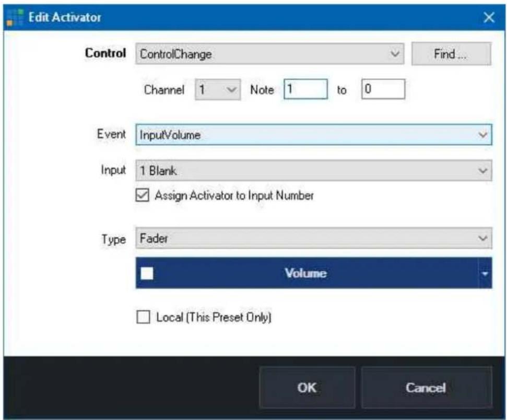Enable Local (This Preset Only) checkbox

pyautogui.click(x=143, y=317)
